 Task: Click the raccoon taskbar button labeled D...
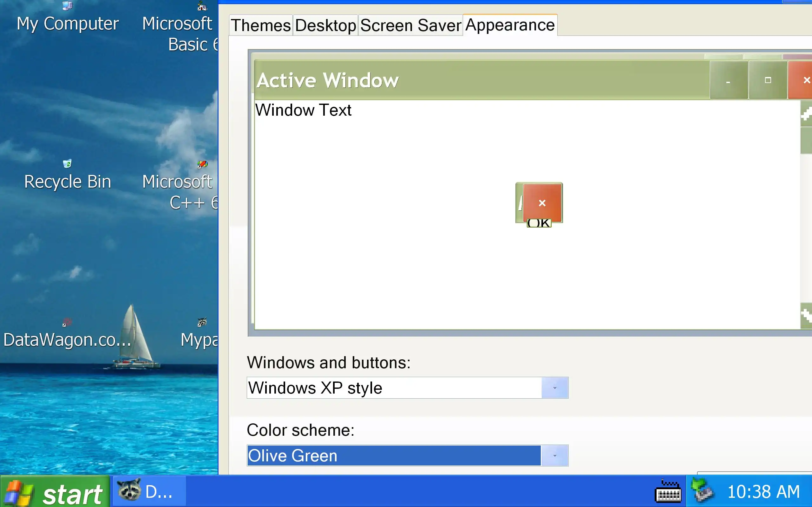(x=149, y=491)
